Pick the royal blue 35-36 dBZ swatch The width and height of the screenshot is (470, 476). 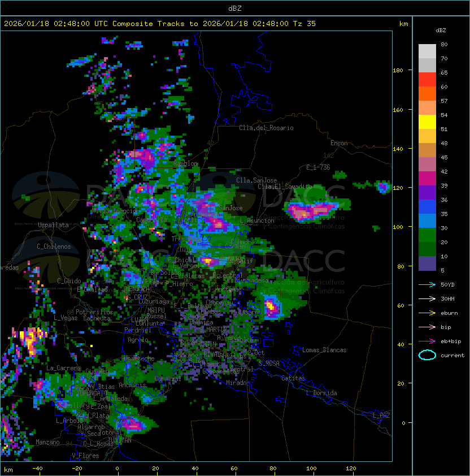click(427, 206)
